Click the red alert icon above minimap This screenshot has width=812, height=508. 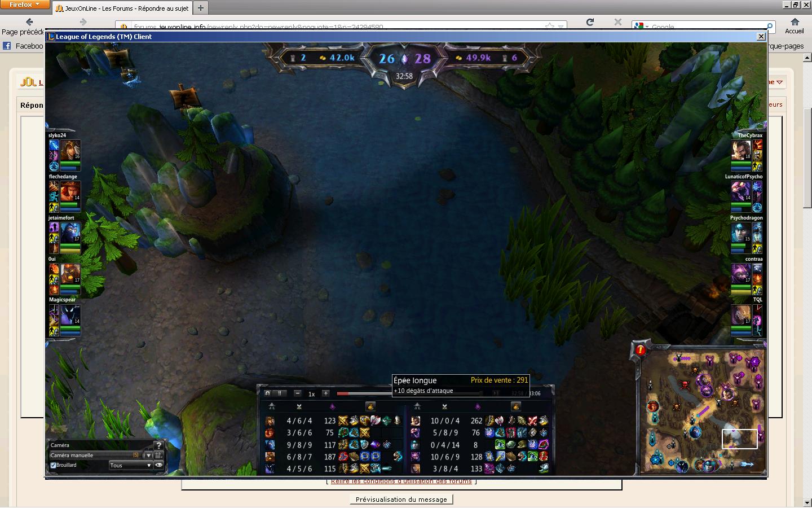(640, 350)
